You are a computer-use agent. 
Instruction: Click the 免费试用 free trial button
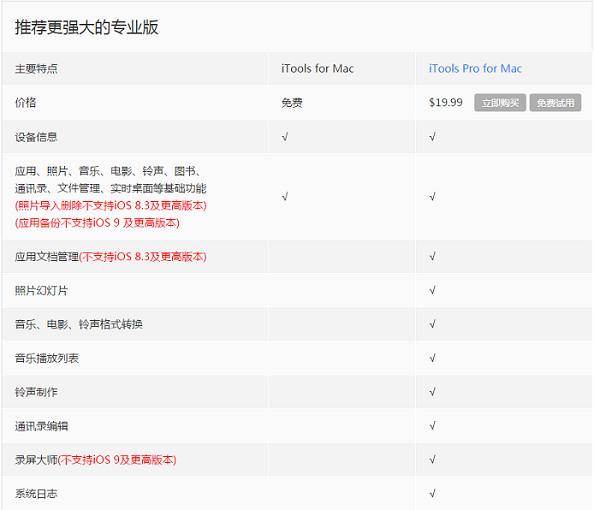click(x=555, y=103)
